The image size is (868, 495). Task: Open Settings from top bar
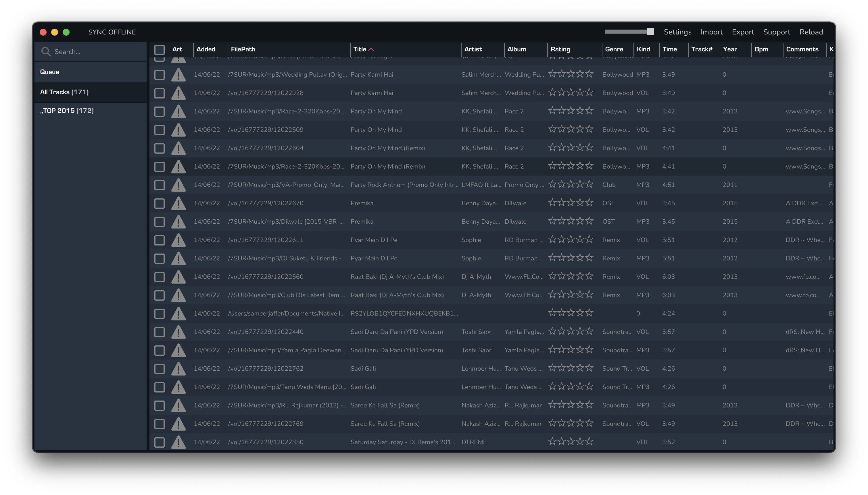(x=677, y=32)
